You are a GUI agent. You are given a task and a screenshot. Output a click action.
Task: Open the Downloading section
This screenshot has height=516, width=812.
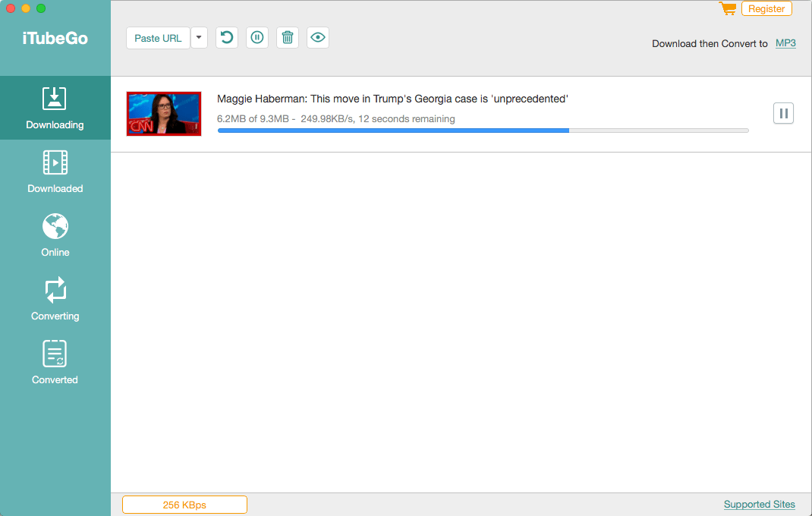(x=55, y=108)
